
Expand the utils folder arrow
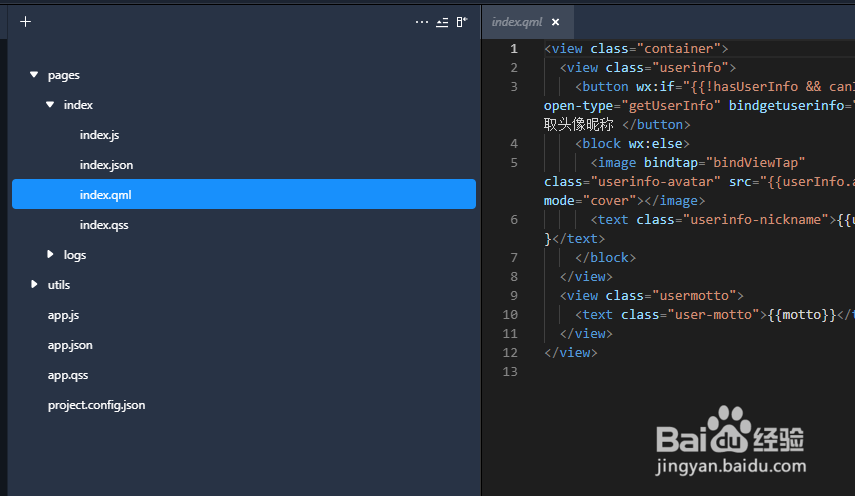[34, 285]
